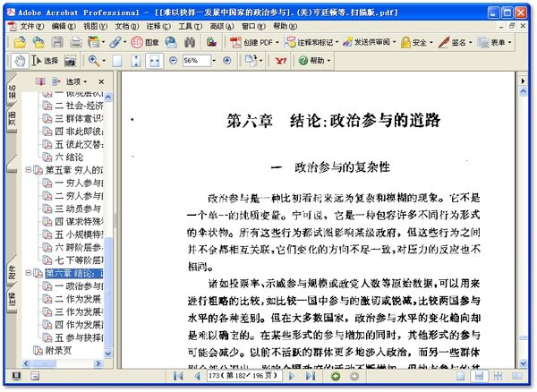Open the 高级 menu
Viewport: 537px width, 392px height.
(222, 26)
